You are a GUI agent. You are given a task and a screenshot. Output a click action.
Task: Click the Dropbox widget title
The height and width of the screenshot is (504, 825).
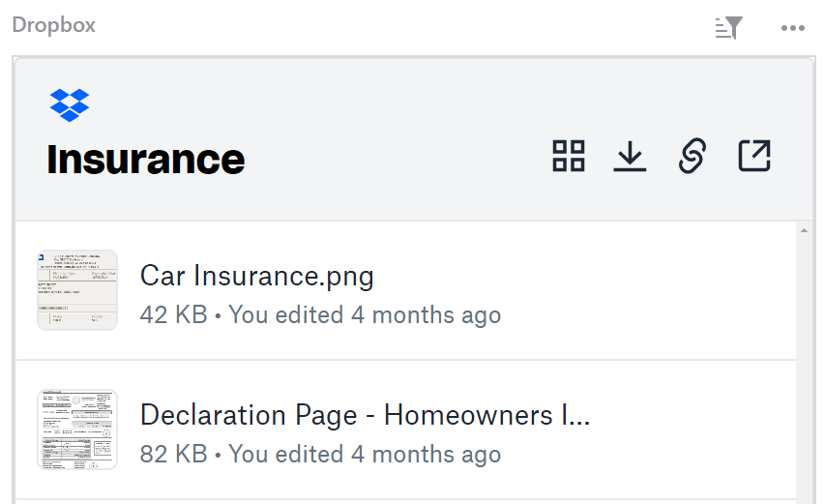54,25
